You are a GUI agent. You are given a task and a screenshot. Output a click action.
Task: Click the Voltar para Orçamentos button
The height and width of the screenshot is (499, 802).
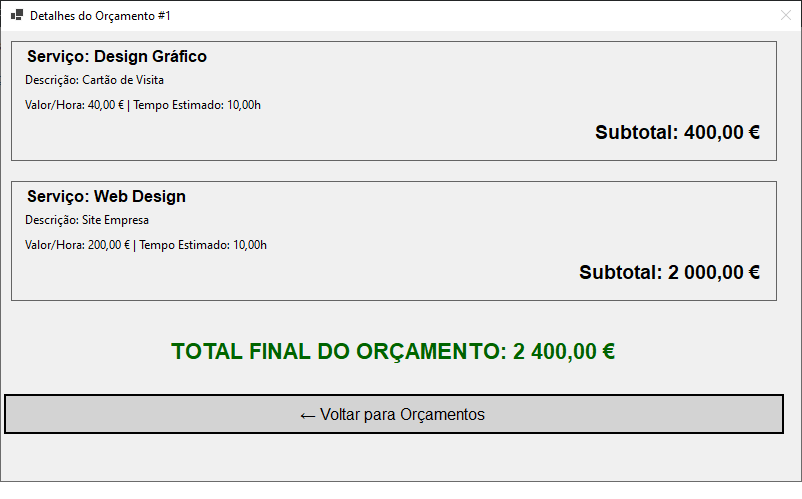pyautogui.click(x=393, y=414)
